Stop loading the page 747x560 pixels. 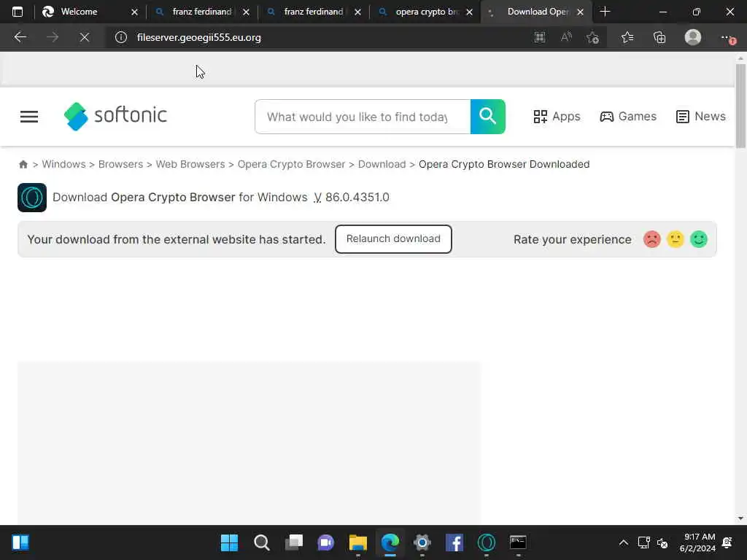85,37
